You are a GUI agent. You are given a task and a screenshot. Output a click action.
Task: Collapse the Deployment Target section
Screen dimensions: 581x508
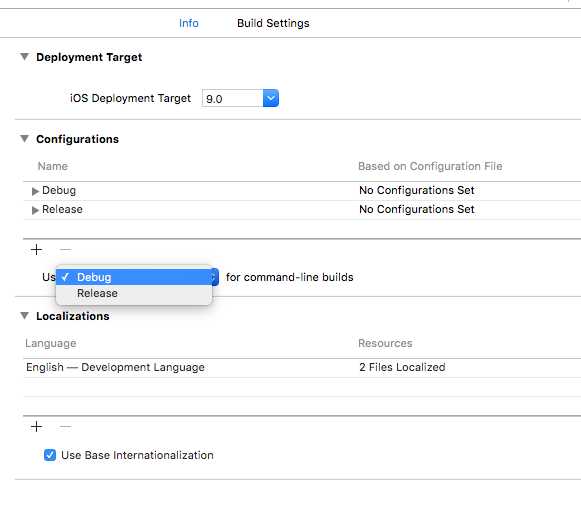coord(24,57)
